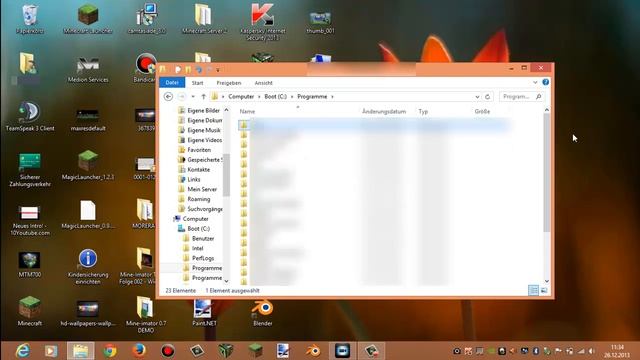Viewport: 640px width, 360px height.
Task: Go back in Explorer navigation
Action: pos(168,97)
